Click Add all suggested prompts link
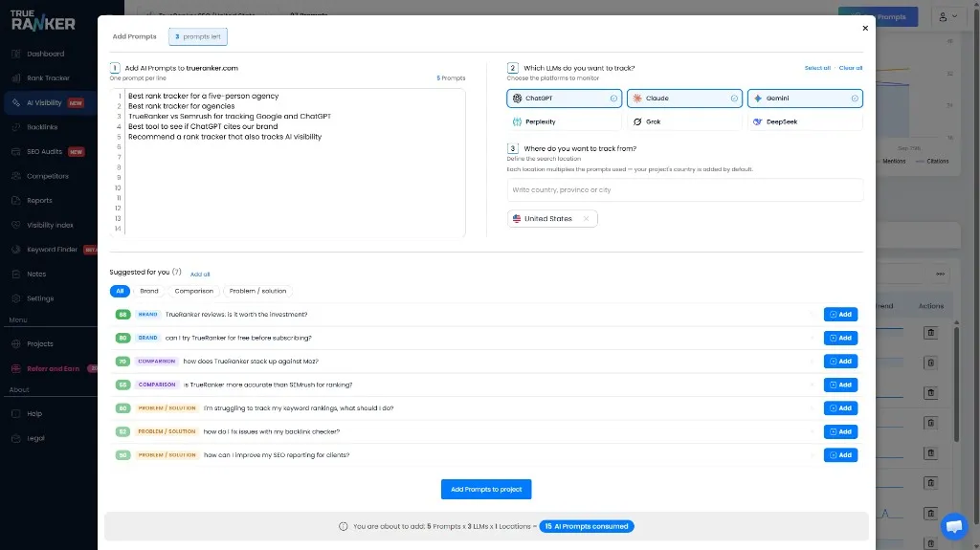This screenshot has height=550, width=980. 200,275
